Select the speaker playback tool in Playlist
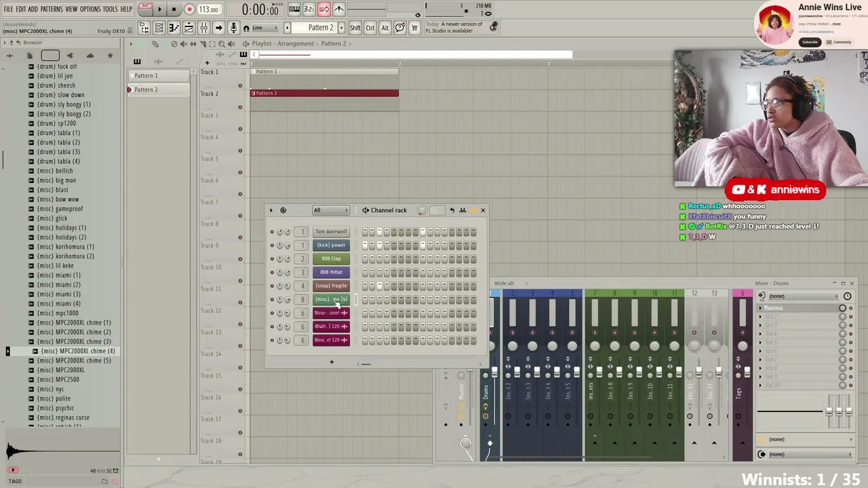 (x=231, y=43)
